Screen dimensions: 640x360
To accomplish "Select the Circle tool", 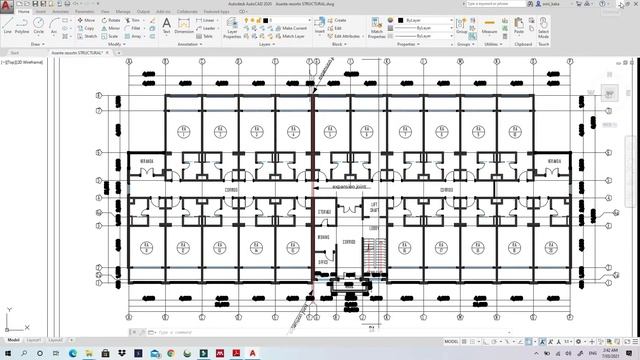I will click(x=38, y=25).
